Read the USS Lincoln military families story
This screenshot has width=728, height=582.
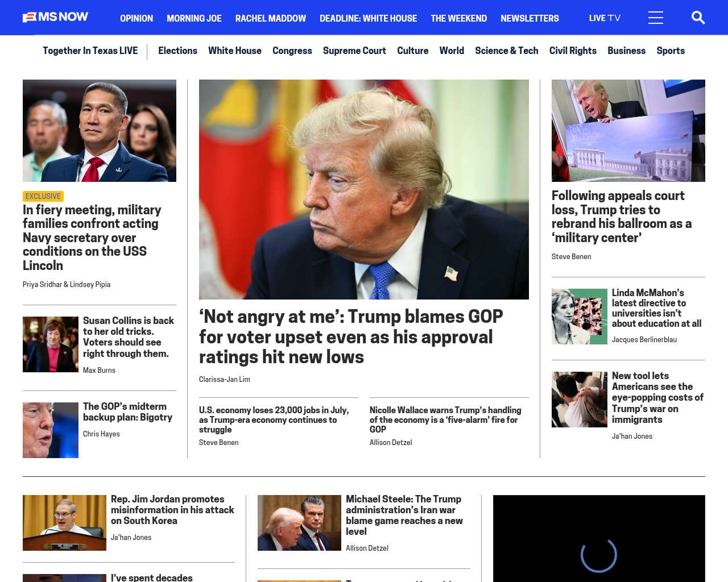click(92, 238)
